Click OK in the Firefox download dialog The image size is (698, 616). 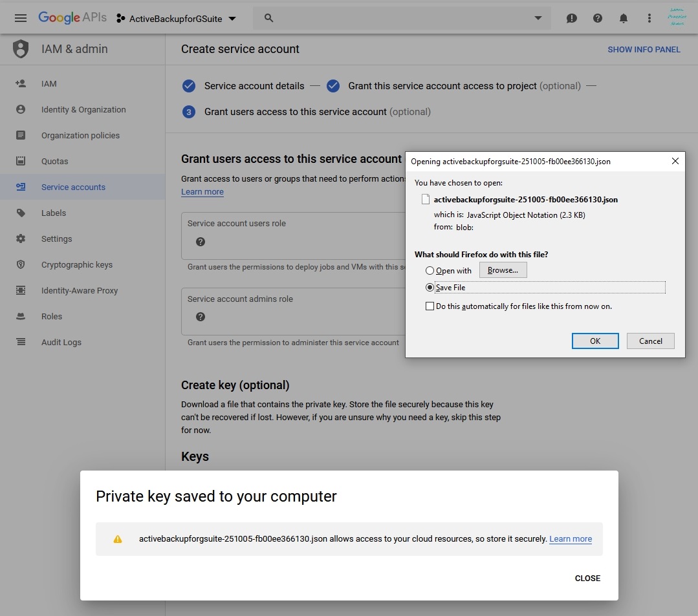point(594,341)
